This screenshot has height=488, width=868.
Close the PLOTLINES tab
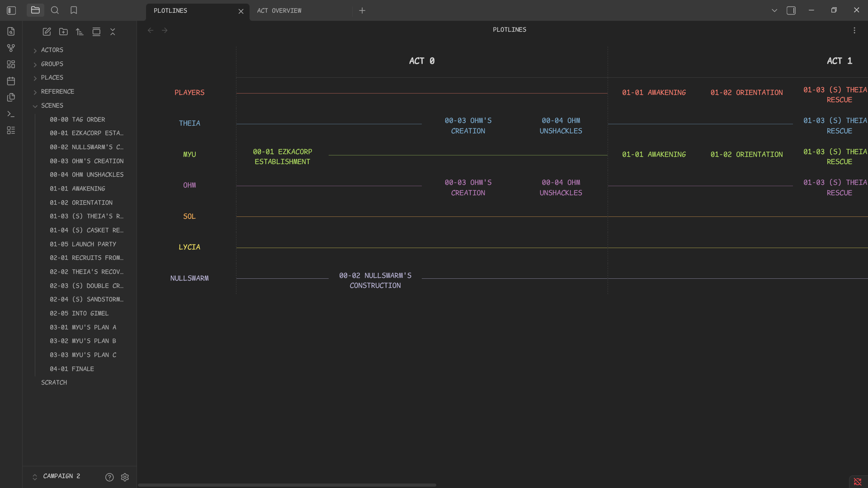[241, 11]
